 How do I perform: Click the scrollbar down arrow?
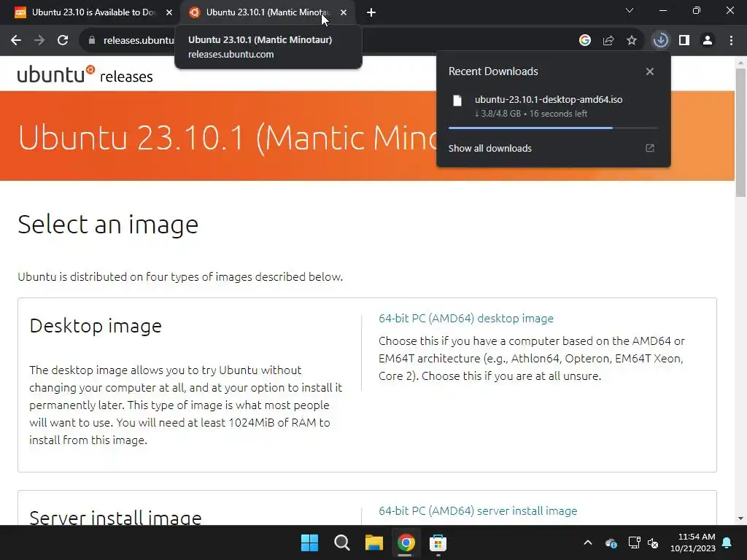tap(740, 518)
